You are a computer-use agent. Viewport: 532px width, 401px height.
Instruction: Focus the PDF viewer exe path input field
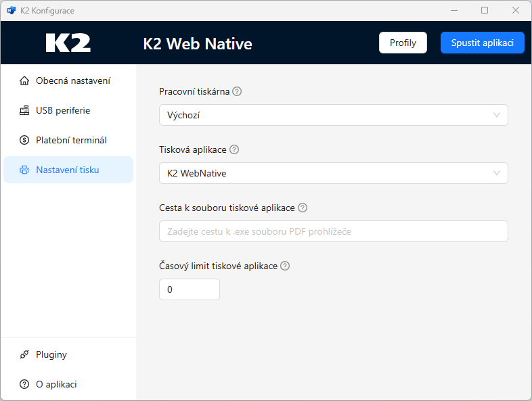point(333,231)
